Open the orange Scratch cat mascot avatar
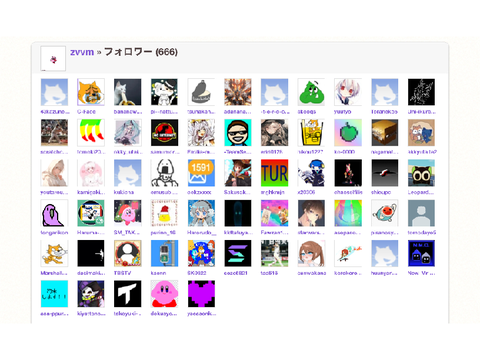 pos(54,254)
